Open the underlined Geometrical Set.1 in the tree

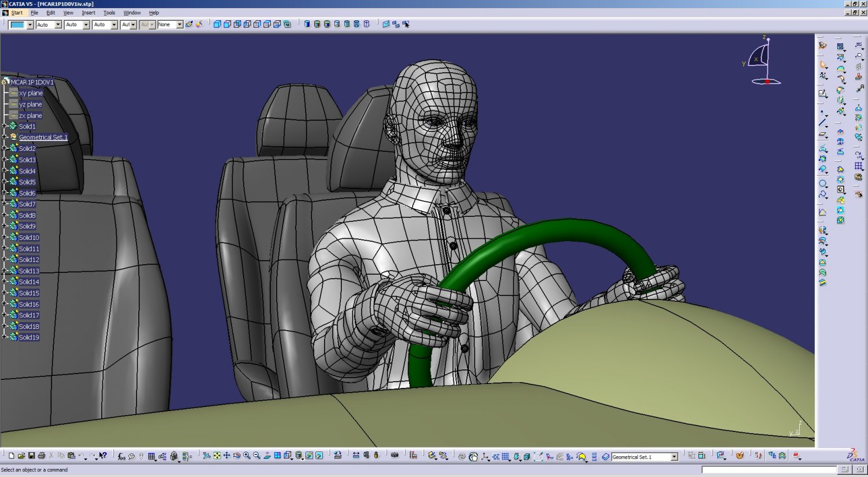[x=43, y=138]
